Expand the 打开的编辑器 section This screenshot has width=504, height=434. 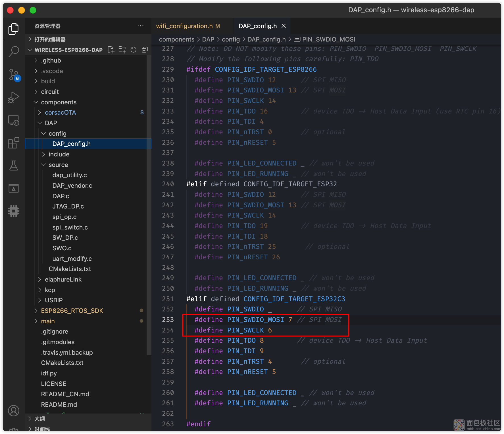(x=88, y=39)
